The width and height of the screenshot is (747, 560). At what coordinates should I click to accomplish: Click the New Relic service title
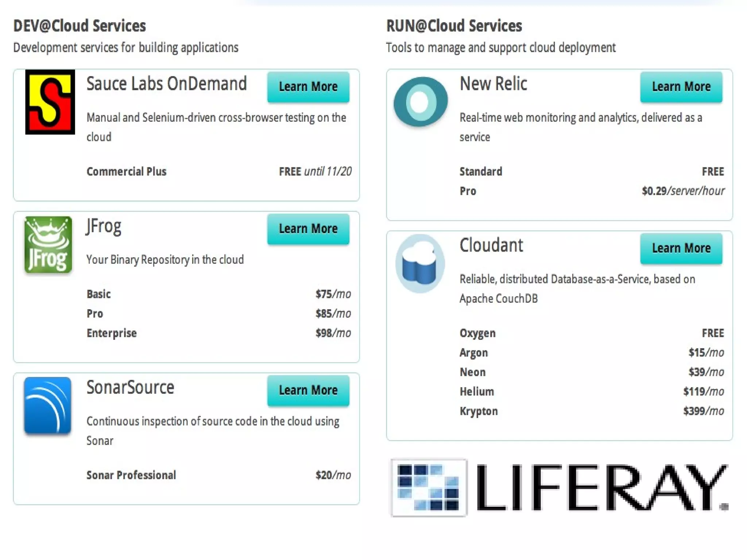[x=494, y=83]
